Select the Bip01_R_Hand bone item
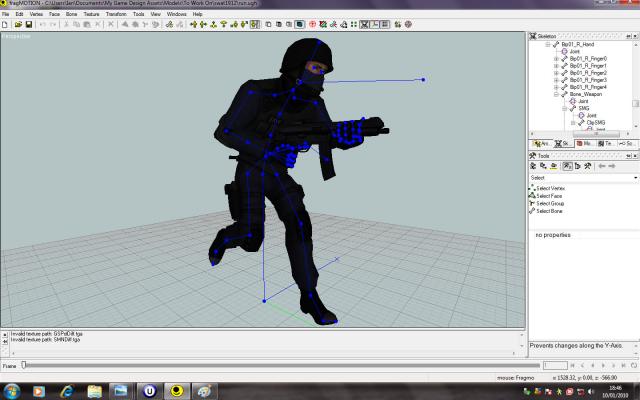Image resolution: width=640 pixels, height=400 pixels. [x=584, y=45]
